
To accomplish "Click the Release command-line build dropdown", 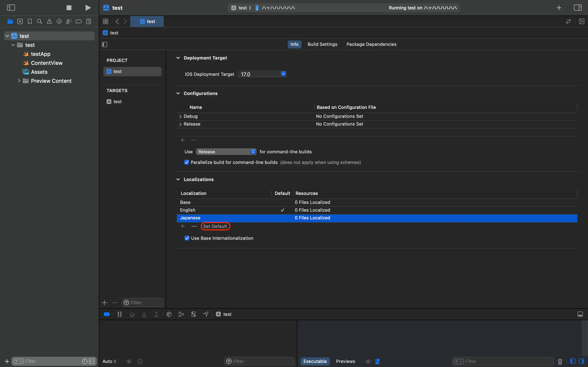I will click(226, 151).
